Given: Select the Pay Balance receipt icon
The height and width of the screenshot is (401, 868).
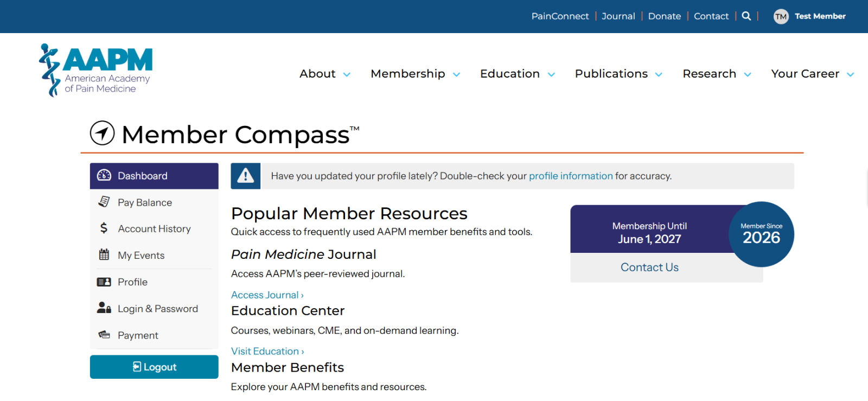Looking at the screenshot, I should [x=104, y=202].
